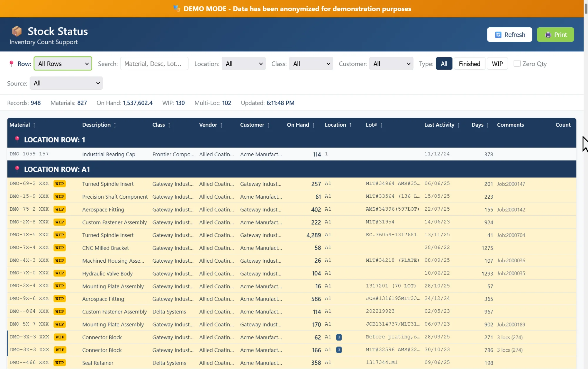Click the printer icon on Print
This screenshot has height=369, width=588.
click(x=548, y=35)
